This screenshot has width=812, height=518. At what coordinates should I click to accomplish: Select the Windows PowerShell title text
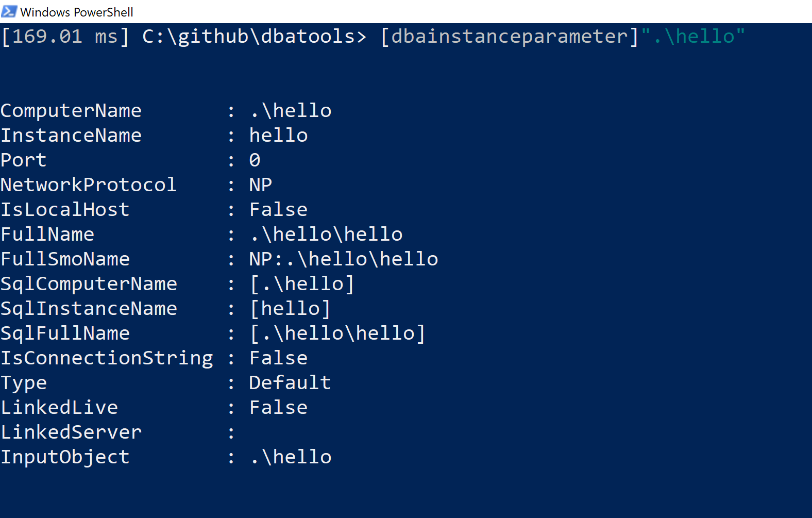(76, 11)
